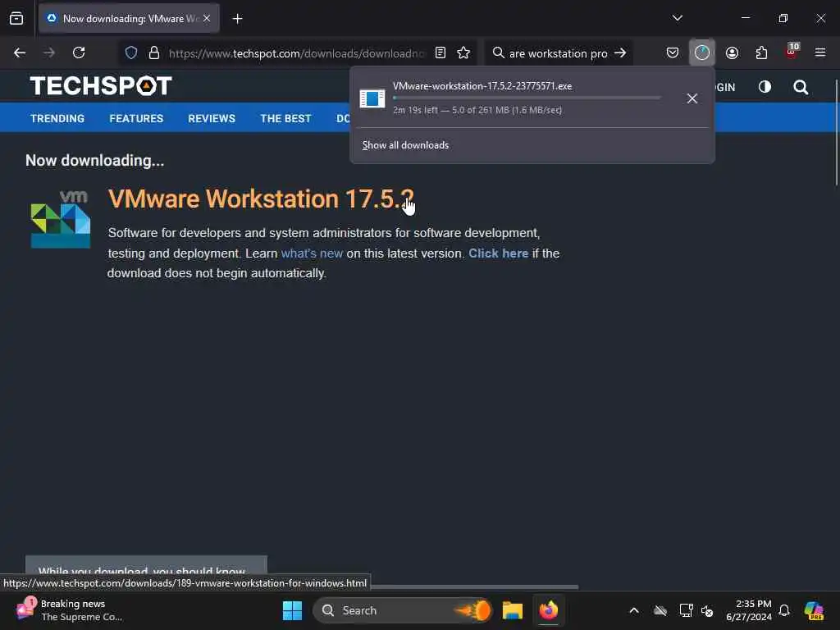840x630 pixels.
Task: Open Extensions puzzle icon
Action: point(761,52)
